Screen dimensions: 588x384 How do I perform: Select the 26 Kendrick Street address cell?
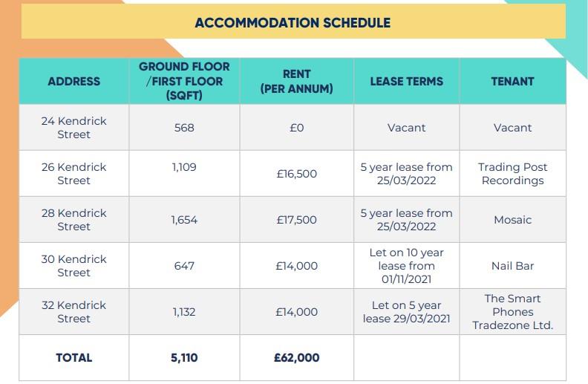[73, 174]
